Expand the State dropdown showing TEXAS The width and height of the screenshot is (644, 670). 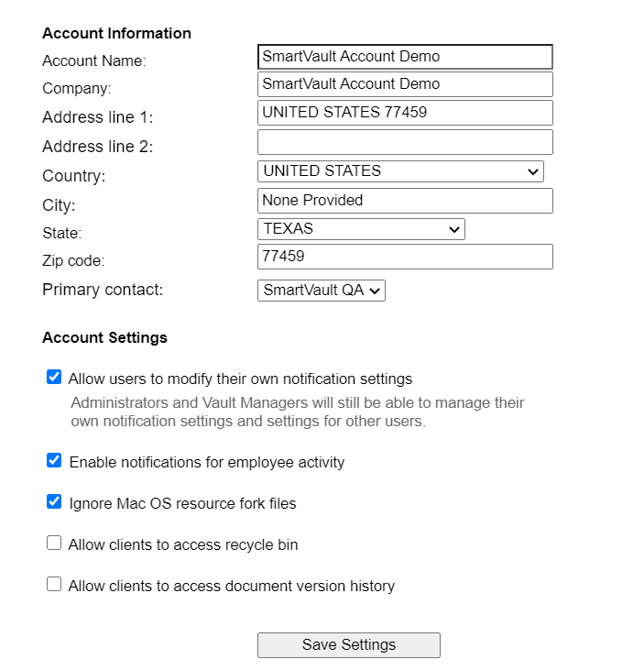coord(361,229)
